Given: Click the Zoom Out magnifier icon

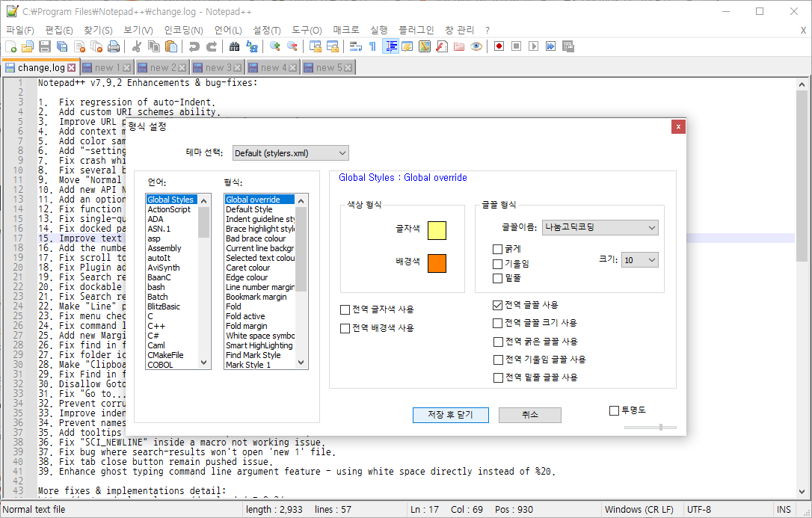Looking at the screenshot, I should click(x=292, y=46).
